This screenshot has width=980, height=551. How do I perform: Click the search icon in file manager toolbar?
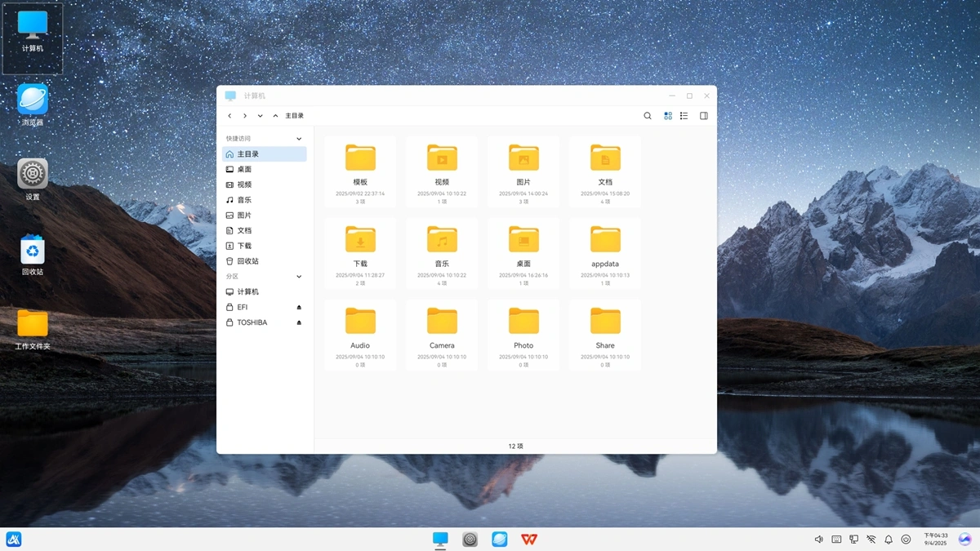pyautogui.click(x=648, y=116)
